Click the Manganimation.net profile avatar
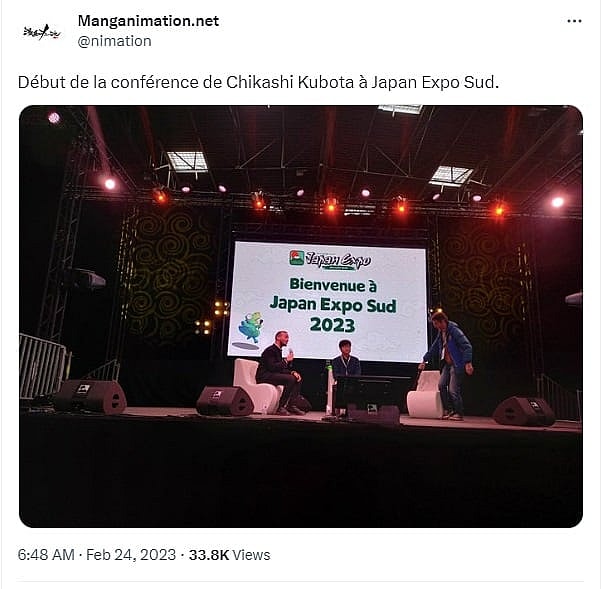The image size is (613, 589). tap(41, 31)
